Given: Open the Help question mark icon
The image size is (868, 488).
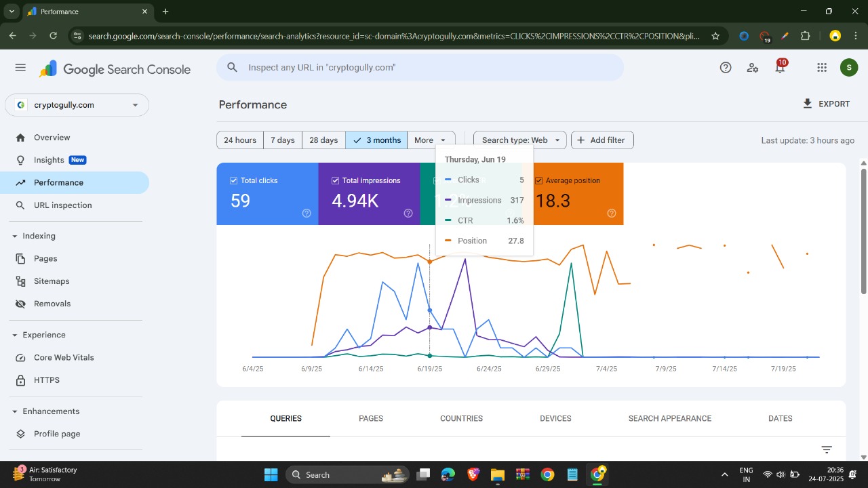Looking at the screenshot, I should pyautogui.click(x=726, y=67).
